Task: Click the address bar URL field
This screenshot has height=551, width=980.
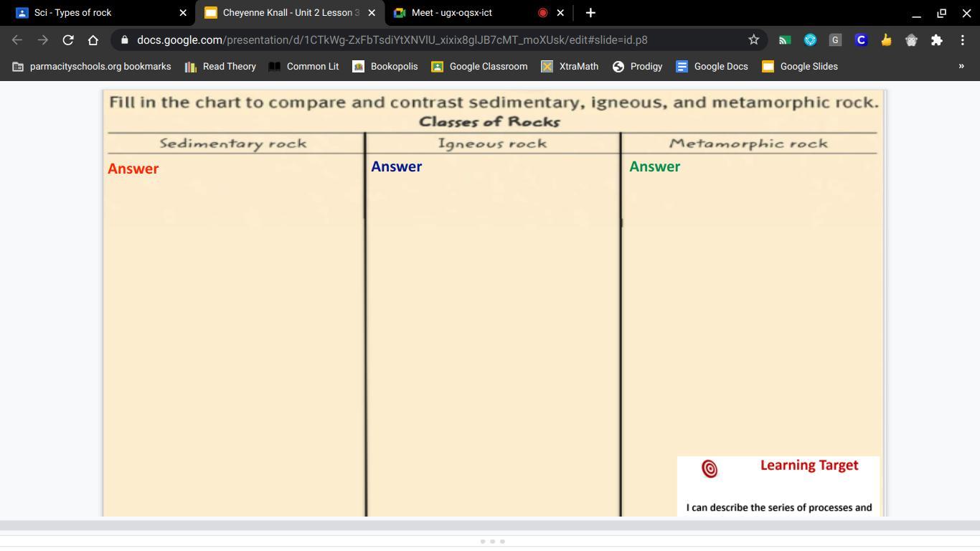Action: tap(430, 40)
